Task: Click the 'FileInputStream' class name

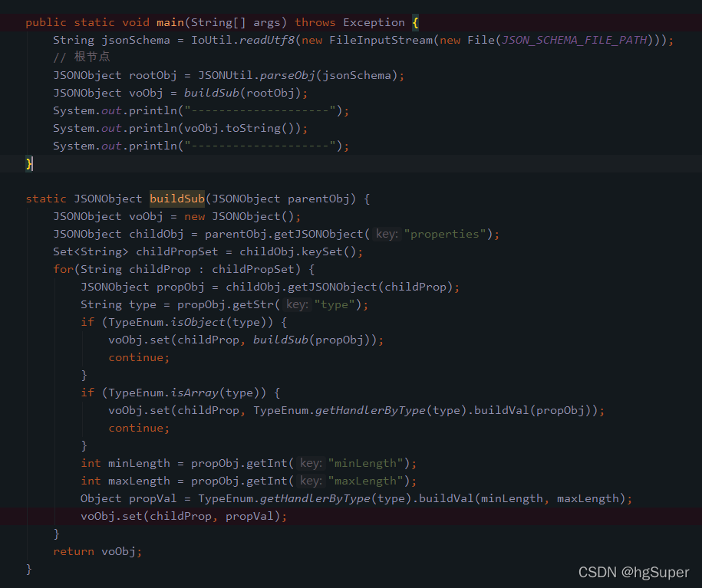Action: click(x=381, y=40)
